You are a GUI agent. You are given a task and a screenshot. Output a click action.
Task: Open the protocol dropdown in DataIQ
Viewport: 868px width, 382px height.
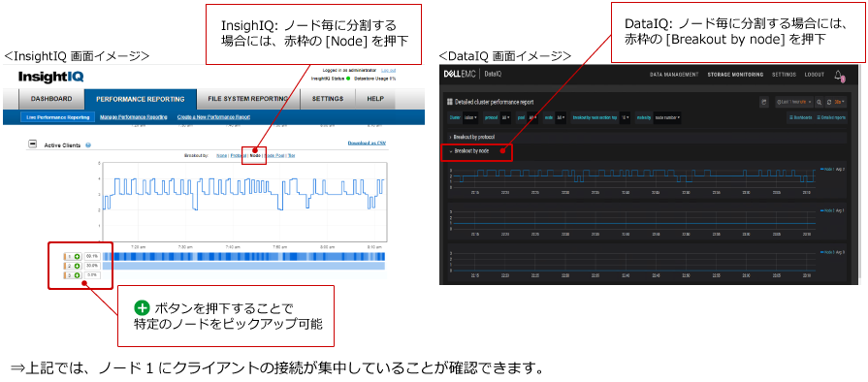tap(505, 117)
